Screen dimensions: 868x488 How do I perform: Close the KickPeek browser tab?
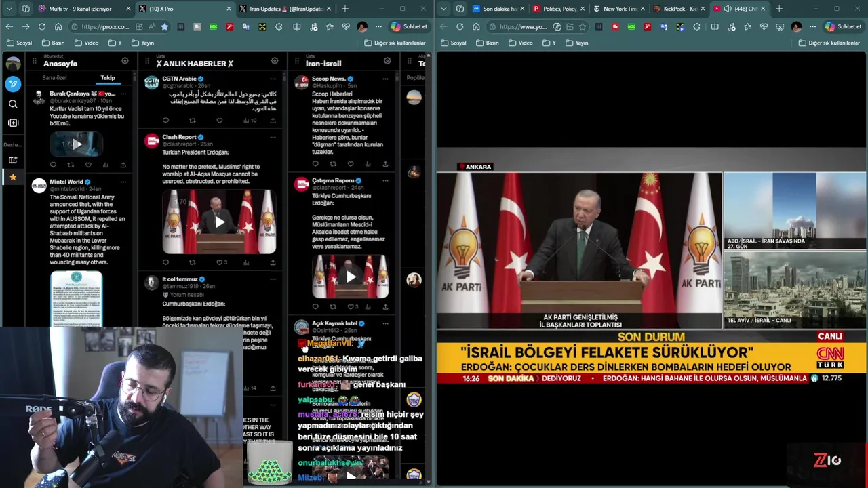coord(702,9)
